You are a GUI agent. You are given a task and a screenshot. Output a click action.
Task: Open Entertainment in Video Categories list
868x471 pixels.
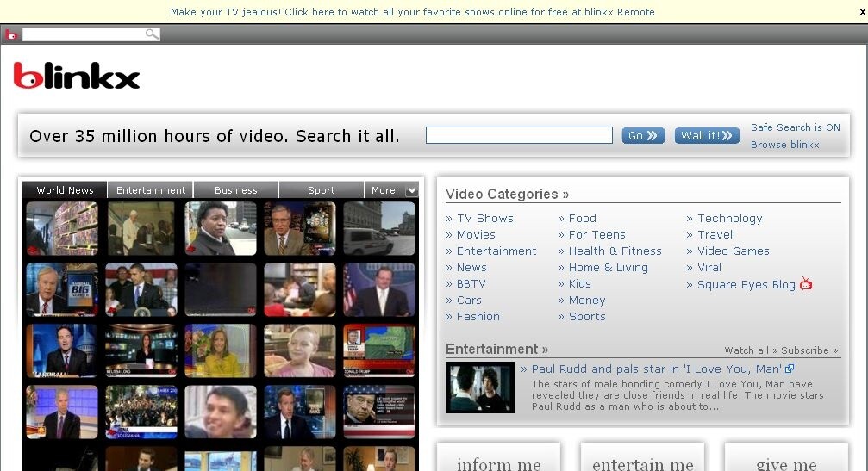click(496, 251)
